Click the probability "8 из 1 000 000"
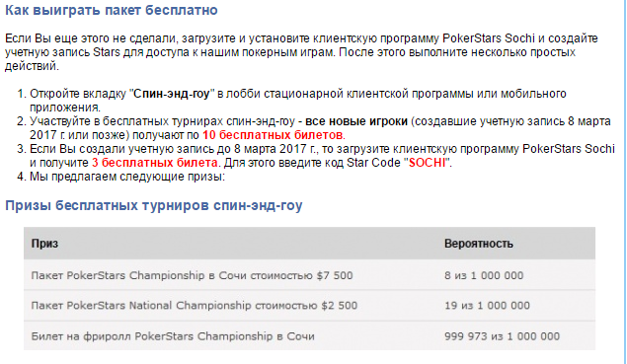Screen dimensions: 627x364 click(484, 275)
